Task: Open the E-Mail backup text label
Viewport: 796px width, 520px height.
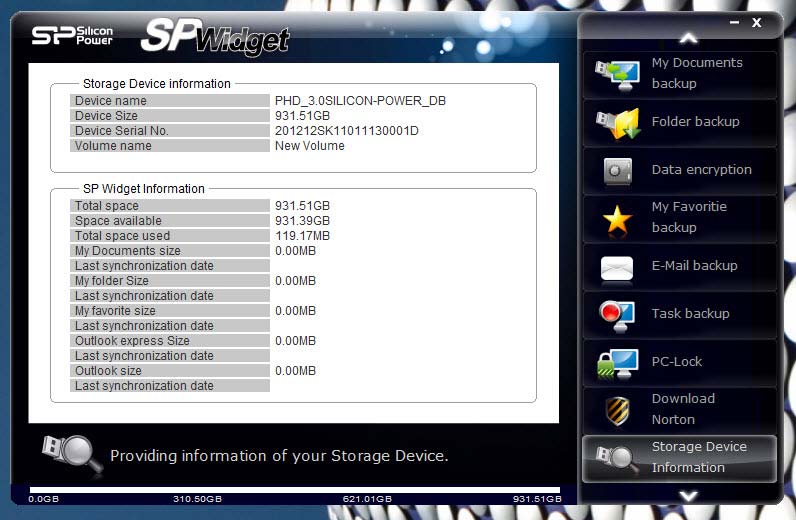Action: 694,266
